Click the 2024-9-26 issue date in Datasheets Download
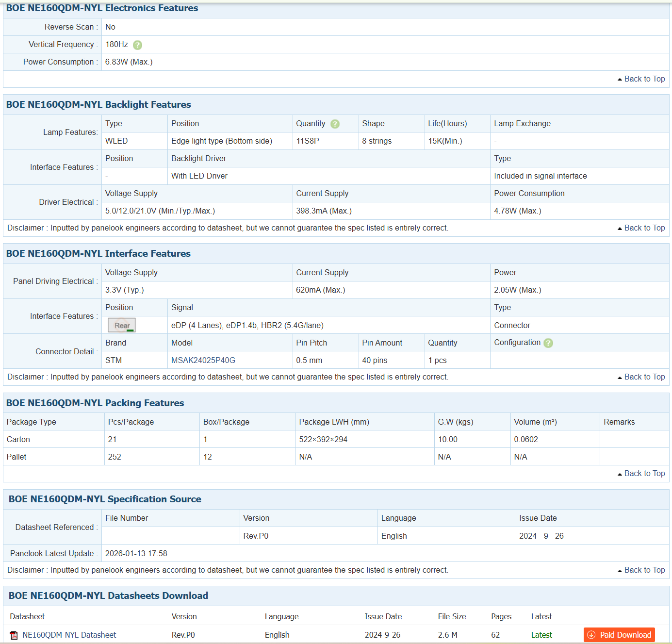 point(383,635)
